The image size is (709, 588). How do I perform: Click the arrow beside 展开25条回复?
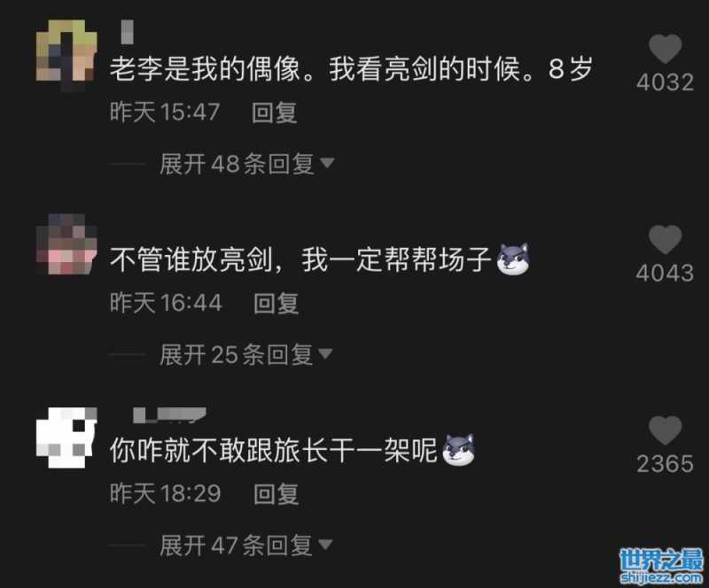pyautogui.click(x=325, y=353)
